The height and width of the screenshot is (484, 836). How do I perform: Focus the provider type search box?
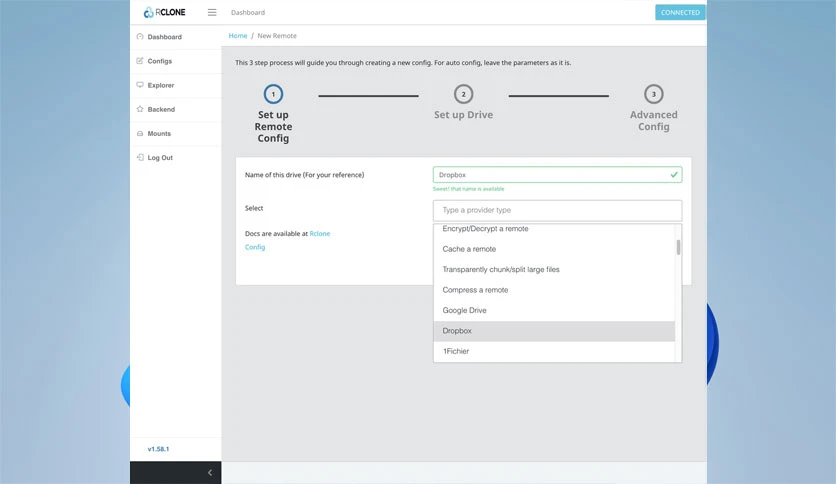coord(557,210)
